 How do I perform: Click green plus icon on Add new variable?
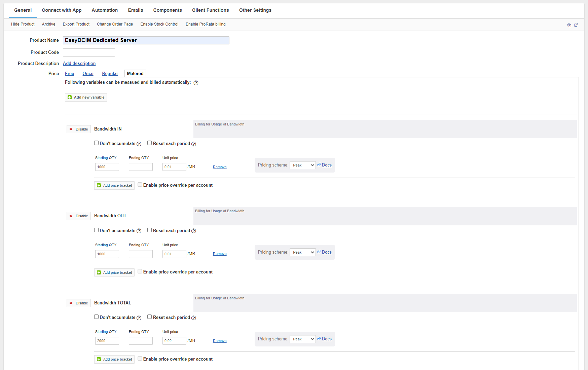click(70, 97)
